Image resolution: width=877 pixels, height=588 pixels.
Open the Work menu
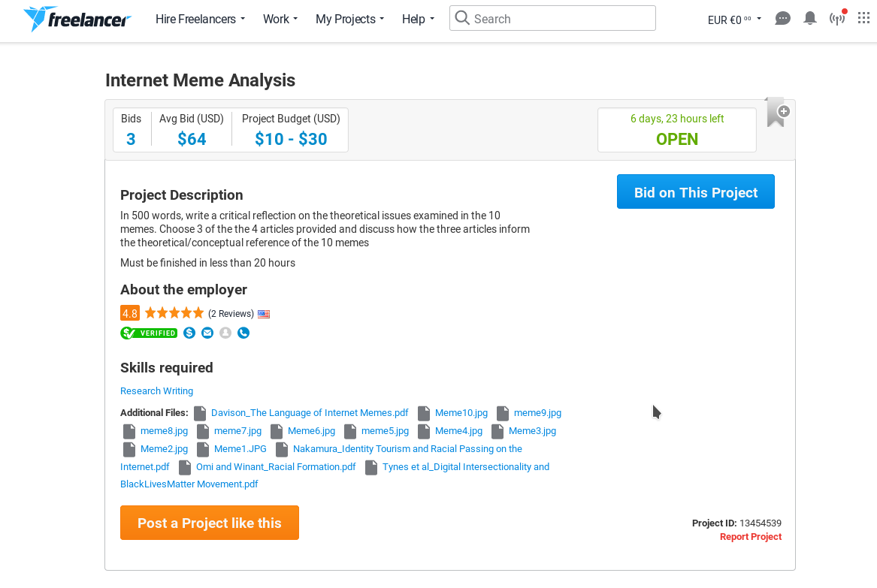click(x=280, y=19)
